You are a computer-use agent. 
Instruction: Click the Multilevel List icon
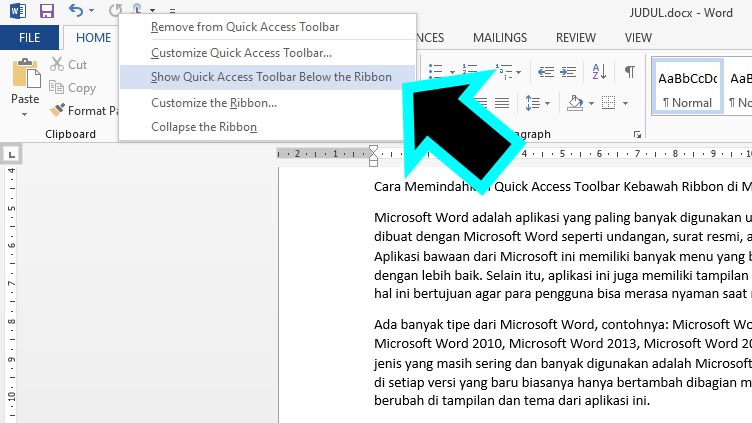(x=503, y=72)
